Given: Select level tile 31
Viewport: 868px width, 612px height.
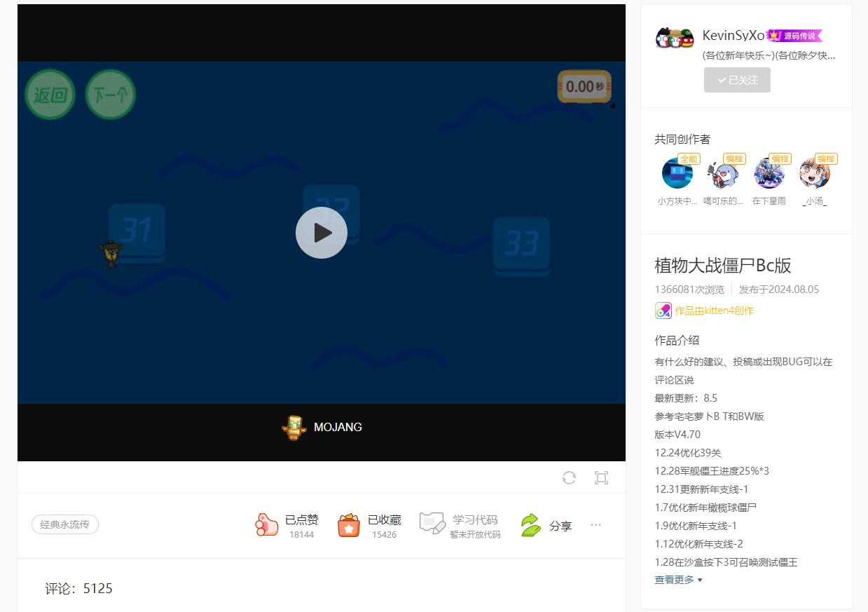Looking at the screenshot, I should 137,233.
